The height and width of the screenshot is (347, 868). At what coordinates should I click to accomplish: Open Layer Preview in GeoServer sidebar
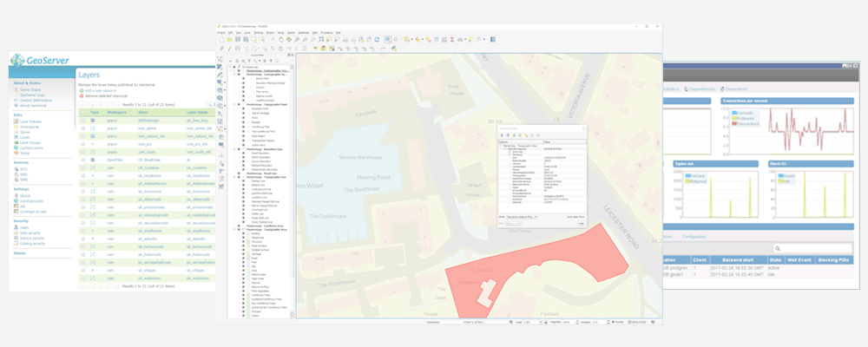(x=30, y=121)
